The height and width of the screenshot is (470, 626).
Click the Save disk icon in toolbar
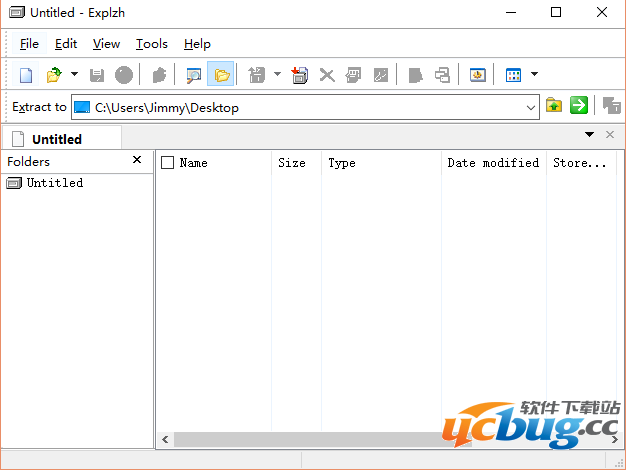coord(97,75)
